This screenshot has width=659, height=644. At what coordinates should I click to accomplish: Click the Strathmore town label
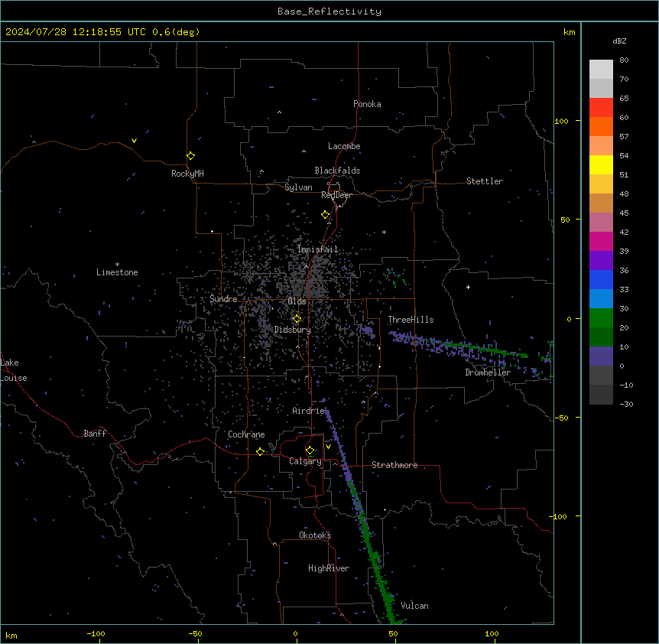coord(394,465)
